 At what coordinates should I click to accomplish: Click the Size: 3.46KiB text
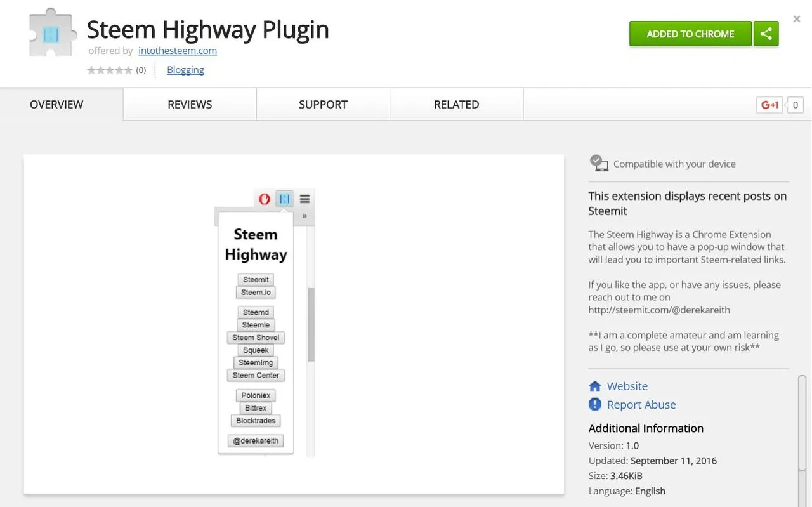coord(615,476)
